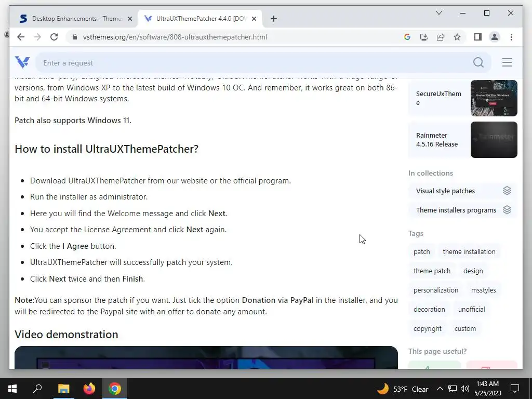Select the 'theme installation' tag

(x=469, y=252)
